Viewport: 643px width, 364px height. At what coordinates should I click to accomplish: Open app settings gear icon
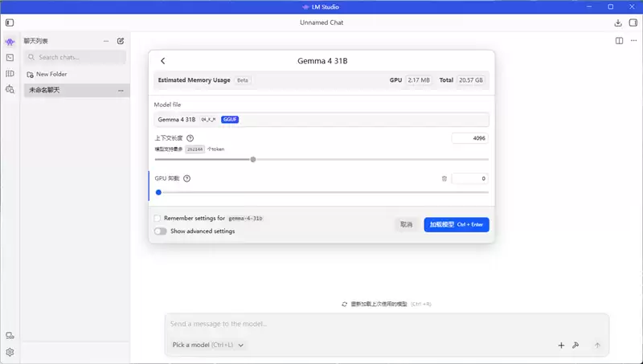click(x=10, y=352)
